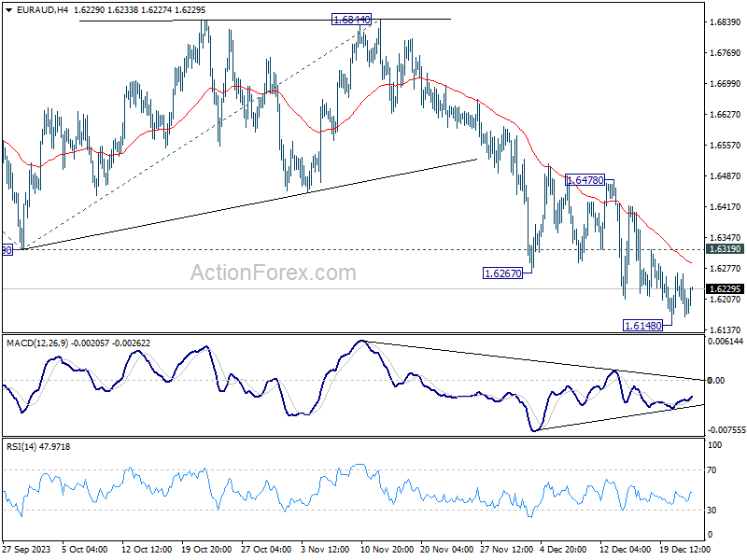The height and width of the screenshot is (560, 747).
Task: Select the 1.63470 price axis value
Action: [x=726, y=238]
